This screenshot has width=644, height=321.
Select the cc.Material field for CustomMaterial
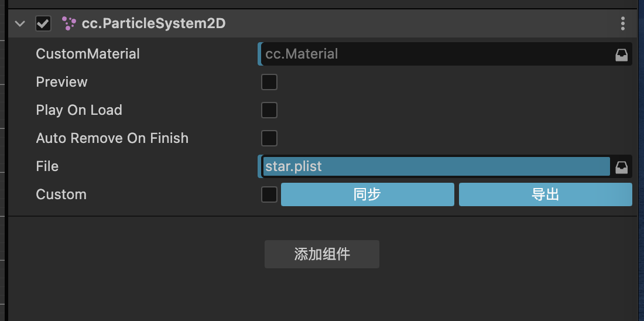click(x=433, y=54)
